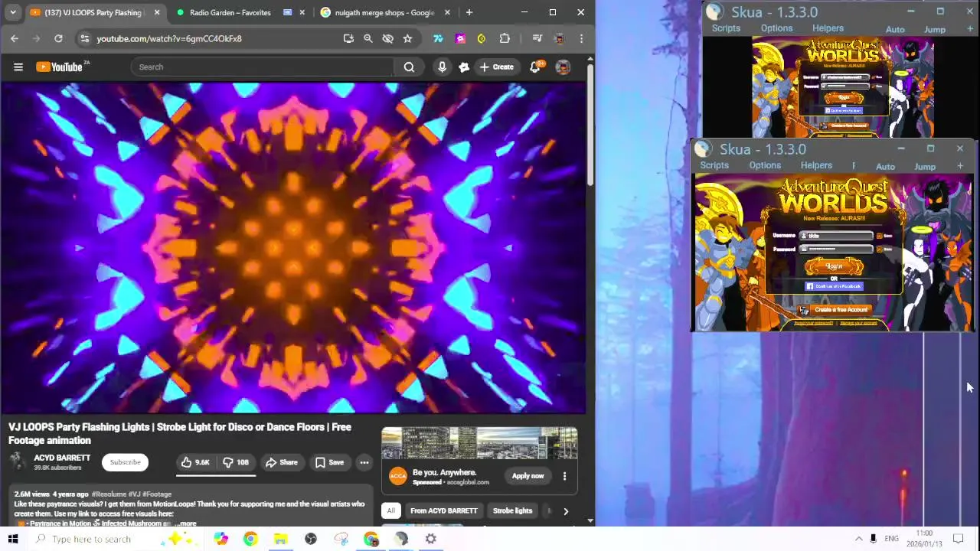This screenshot has height=551, width=980.
Task: Show more filter chips with the right arrow
Action: pos(566,511)
